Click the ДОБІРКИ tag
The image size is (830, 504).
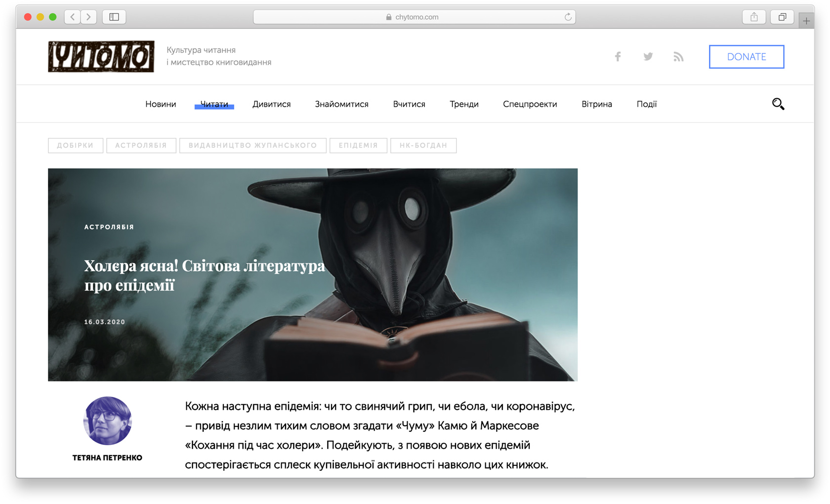[x=75, y=145]
